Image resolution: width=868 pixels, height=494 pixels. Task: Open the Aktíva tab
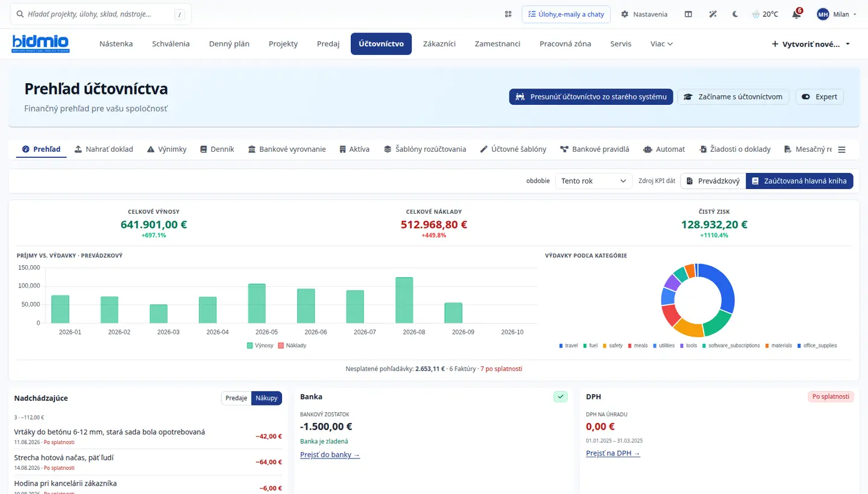(354, 149)
